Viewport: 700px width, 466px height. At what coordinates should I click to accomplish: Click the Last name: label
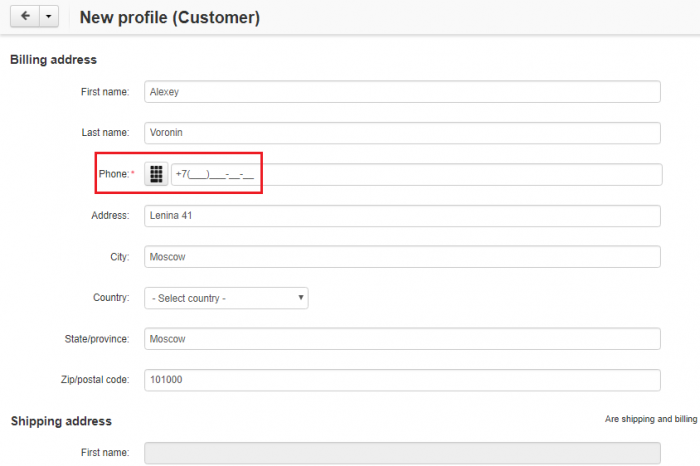[105, 133]
